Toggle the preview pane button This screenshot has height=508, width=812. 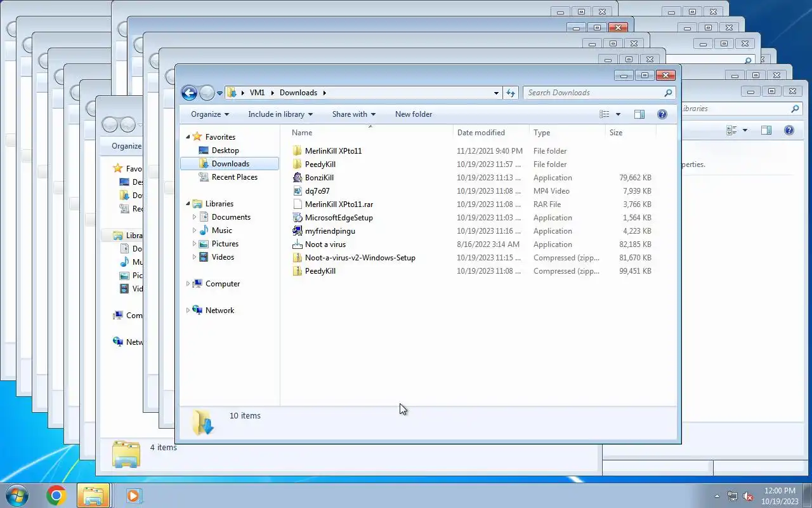(x=639, y=114)
